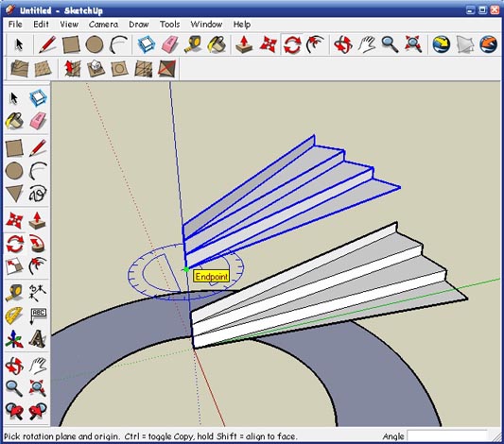Activate the Push/Pull tool in top toolbar

coord(244,44)
